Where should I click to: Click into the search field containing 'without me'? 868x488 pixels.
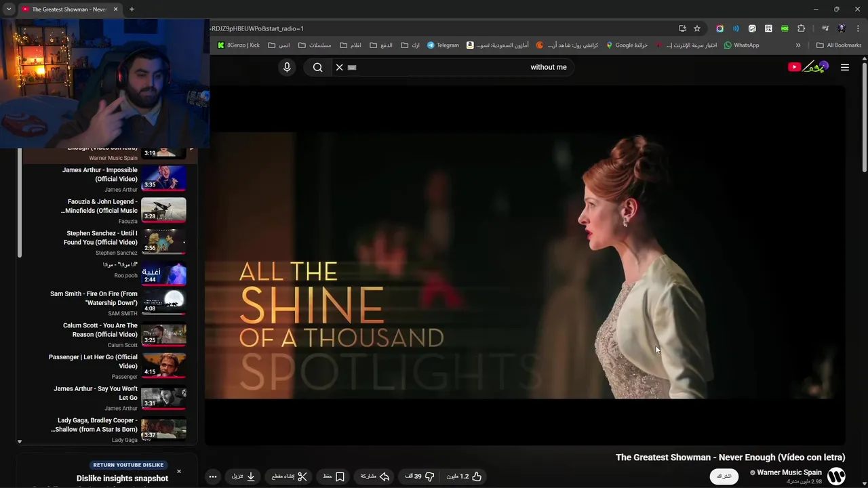tap(454, 67)
